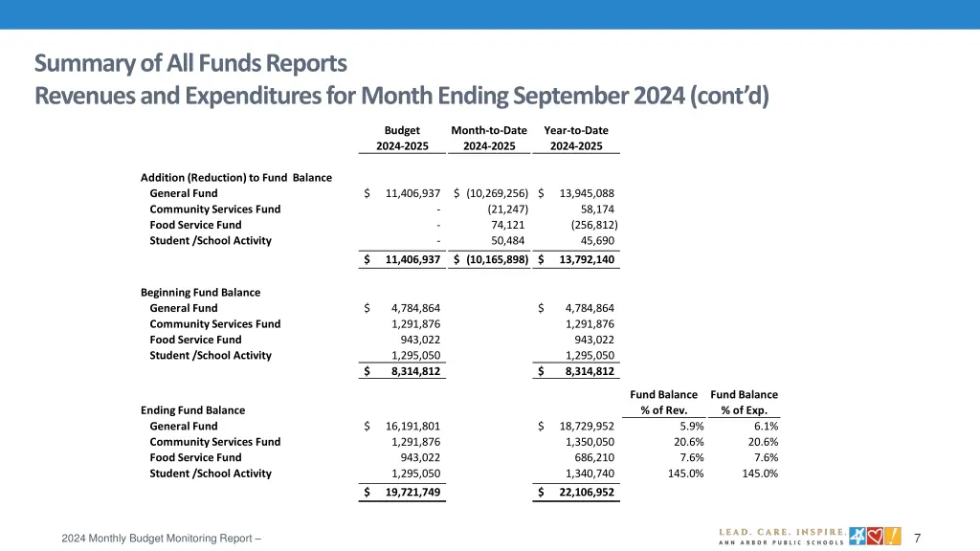The image size is (980, 551).
Task: Click the "Fund Balance % of Exp." header
Action: click(x=744, y=403)
